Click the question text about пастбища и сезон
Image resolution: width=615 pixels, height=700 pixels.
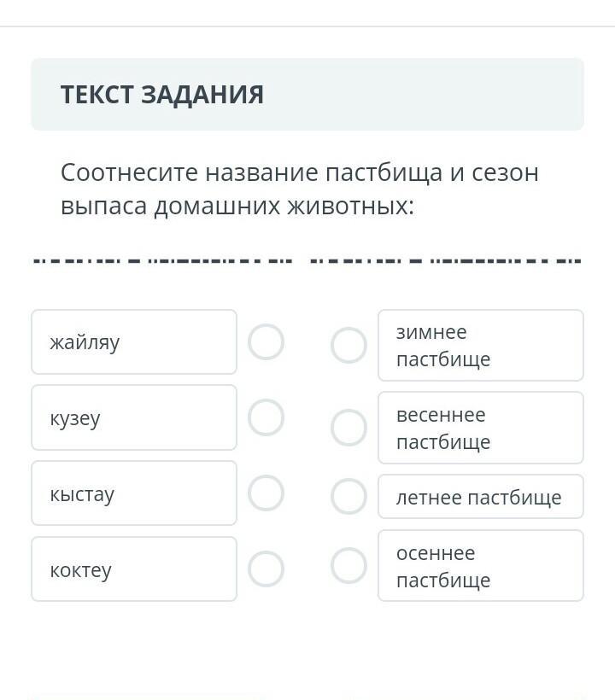pyautogui.click(x=300, y=189)
